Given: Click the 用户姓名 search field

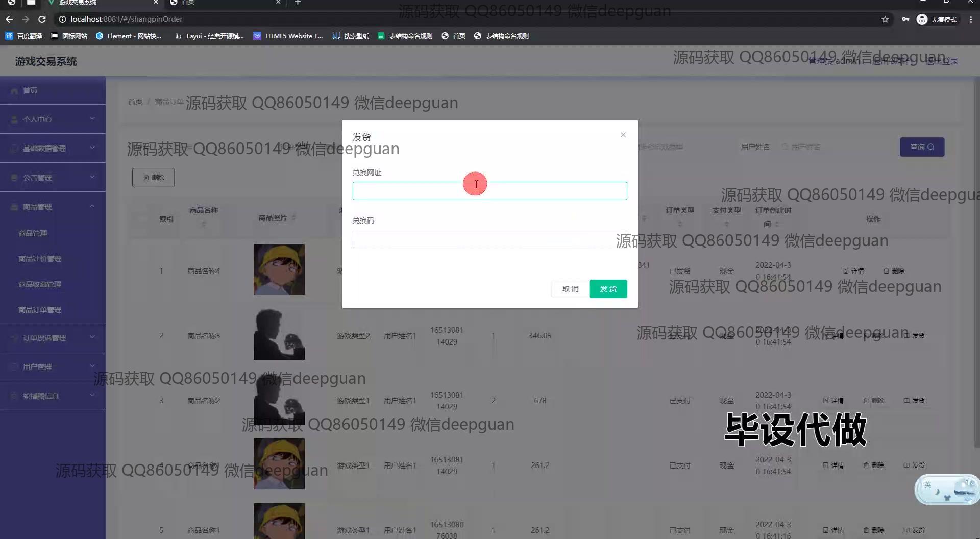Looking at the screenshot, I should click(832, 147).
